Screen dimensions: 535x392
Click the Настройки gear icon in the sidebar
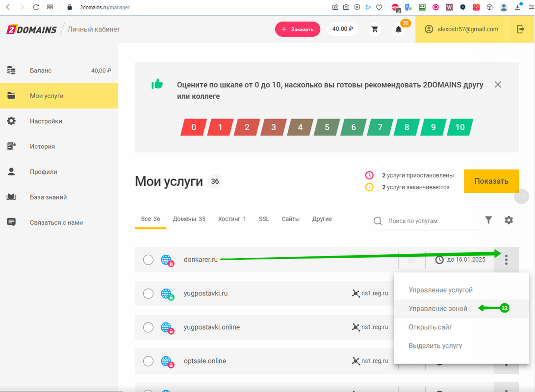pos(11,121)
